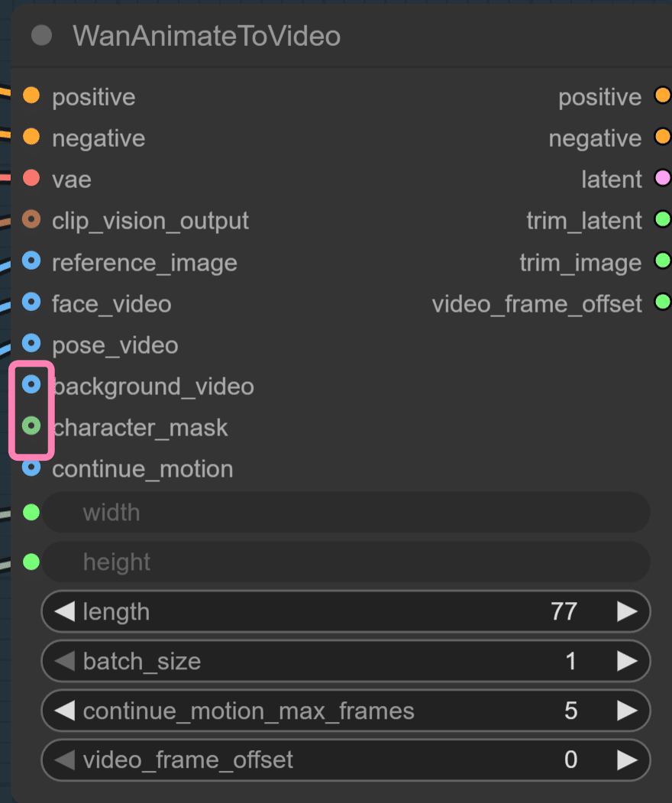This screenshot has height=803, width=672.
Task: Click the right arrow on continue_motion_max_frames
Action: pyautogui.click(x=628, y=711)
